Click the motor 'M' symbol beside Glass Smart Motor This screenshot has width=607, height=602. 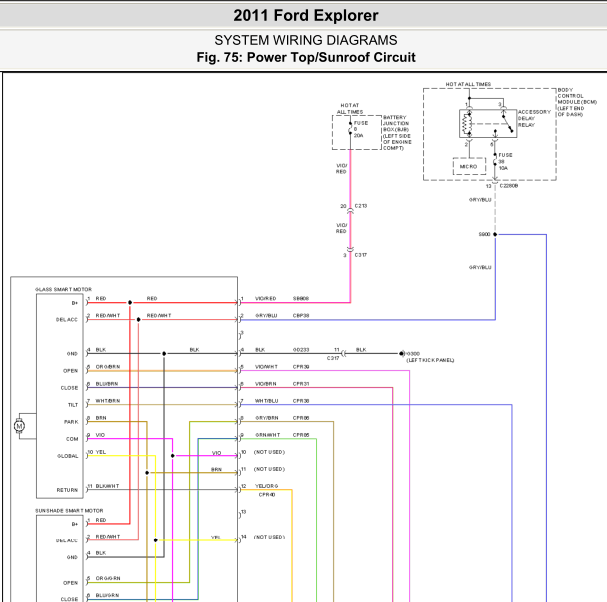[x=19, y=426]
